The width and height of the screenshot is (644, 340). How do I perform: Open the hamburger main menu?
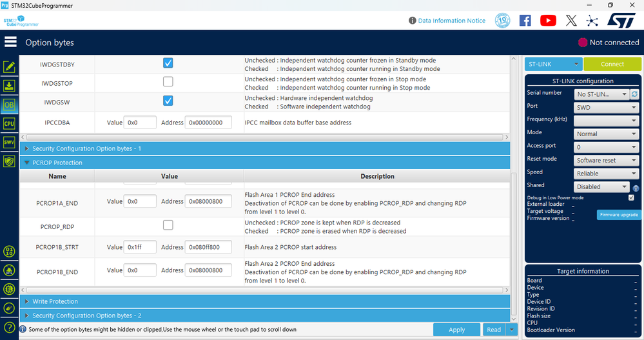click(x=10, y=42)
